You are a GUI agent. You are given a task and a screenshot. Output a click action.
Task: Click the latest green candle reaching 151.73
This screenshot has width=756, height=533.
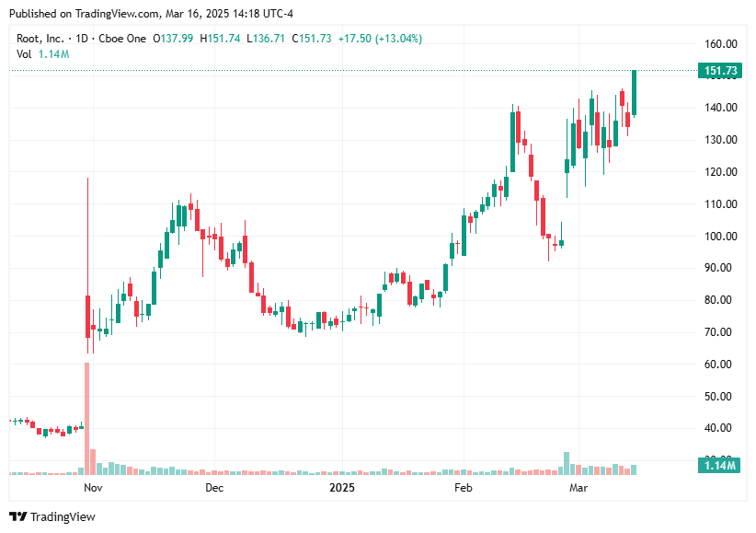coord(635,93)
